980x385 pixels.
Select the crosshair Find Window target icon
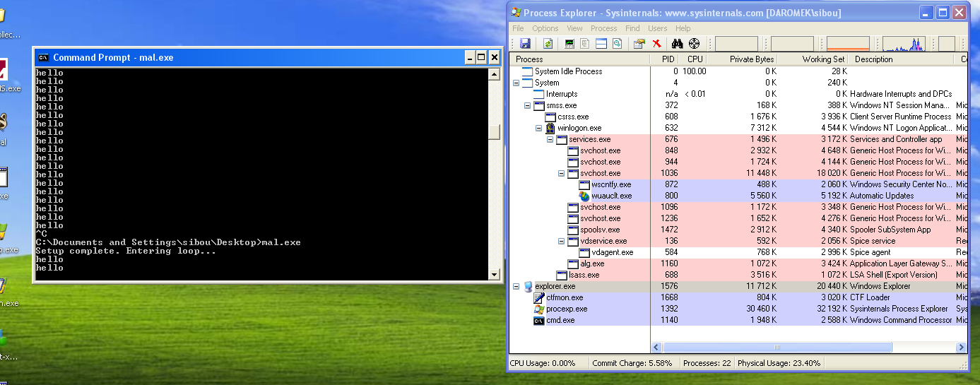click(x=694, y=44)
